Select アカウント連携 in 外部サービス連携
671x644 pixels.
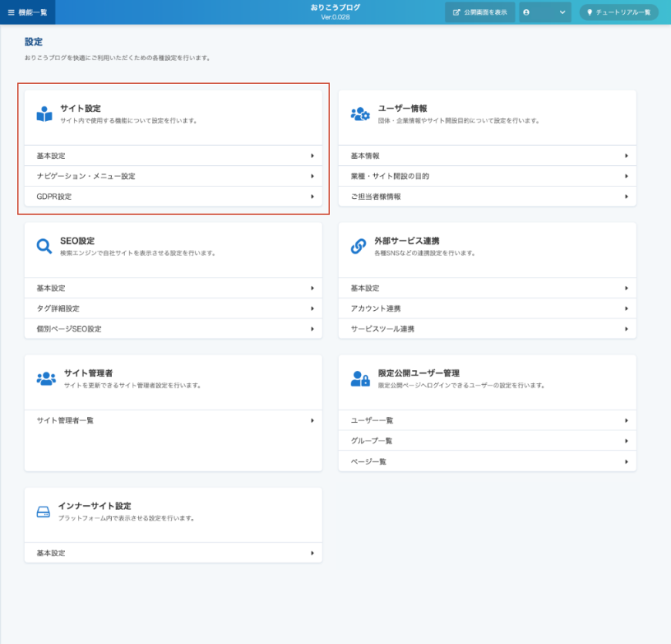(x=487, y=309)
